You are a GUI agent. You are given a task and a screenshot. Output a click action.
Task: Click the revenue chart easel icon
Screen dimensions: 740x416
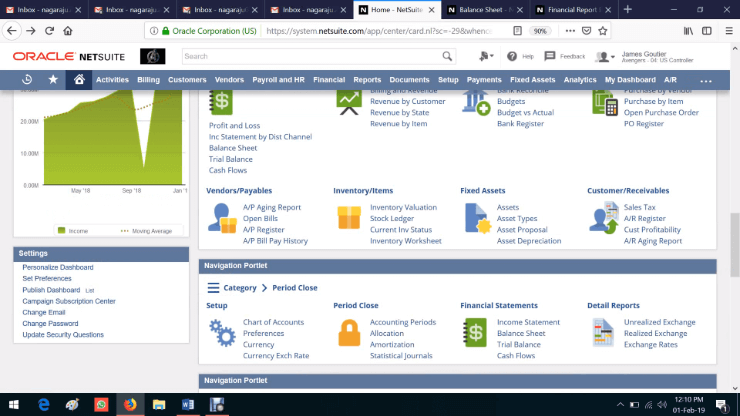click(x=349, y=102)
